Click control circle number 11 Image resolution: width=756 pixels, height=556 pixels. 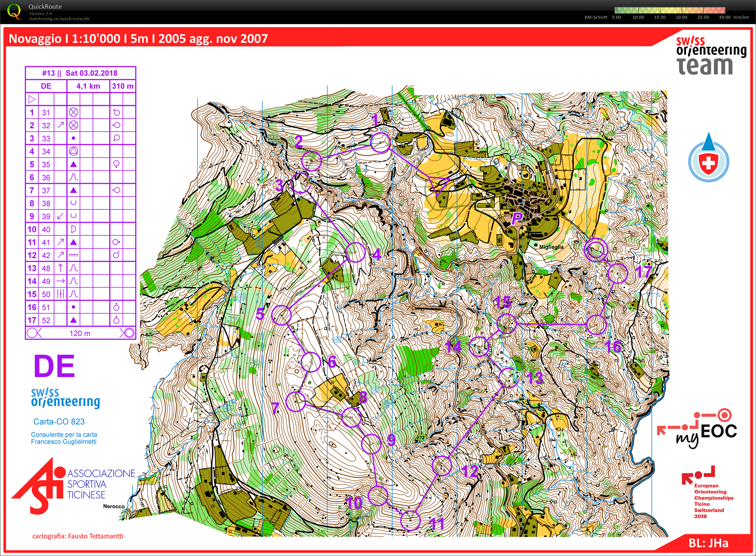pos(410,520)
